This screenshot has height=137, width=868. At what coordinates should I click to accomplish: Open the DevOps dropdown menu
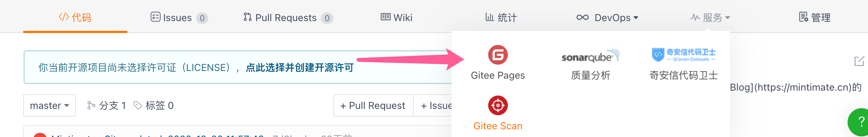coord(607,18)
